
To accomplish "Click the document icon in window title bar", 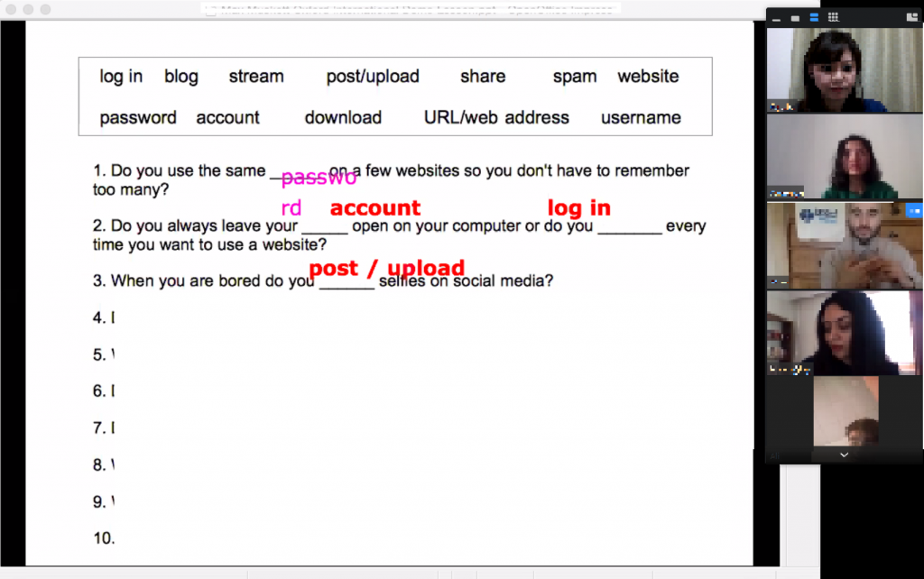I will (x=210, y=10).
